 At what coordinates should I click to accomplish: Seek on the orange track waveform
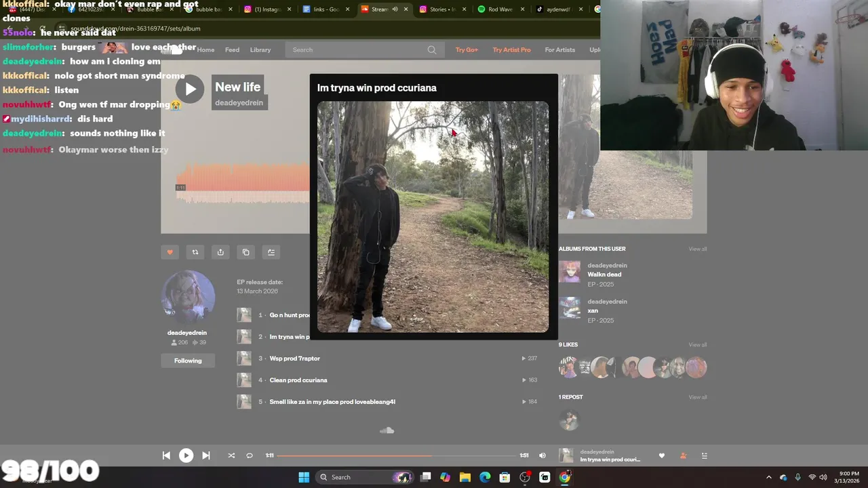point(243,184)
